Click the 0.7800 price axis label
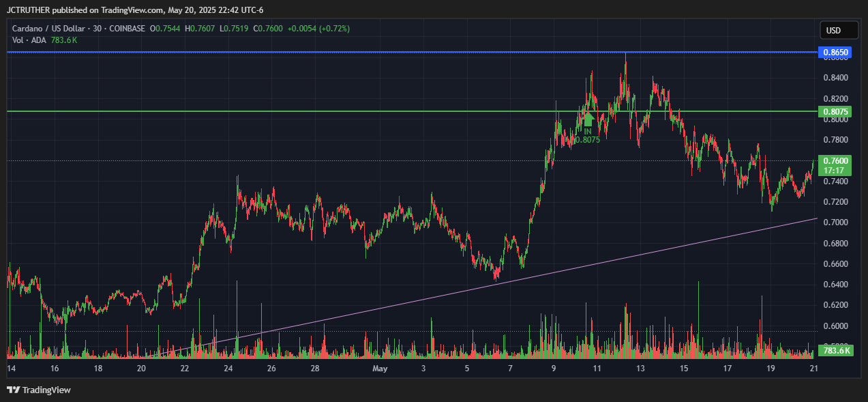The width and height of the screenshot is (868, 402). click(x=835, y=140)
